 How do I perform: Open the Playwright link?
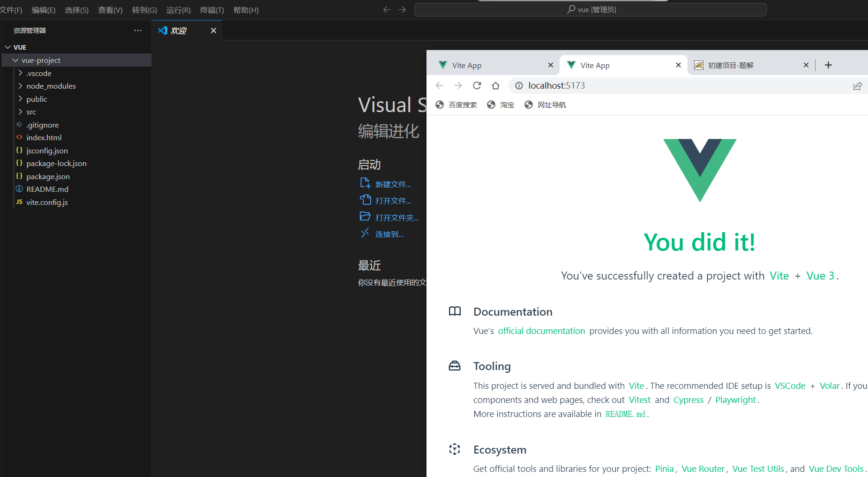tap(735, 400)
